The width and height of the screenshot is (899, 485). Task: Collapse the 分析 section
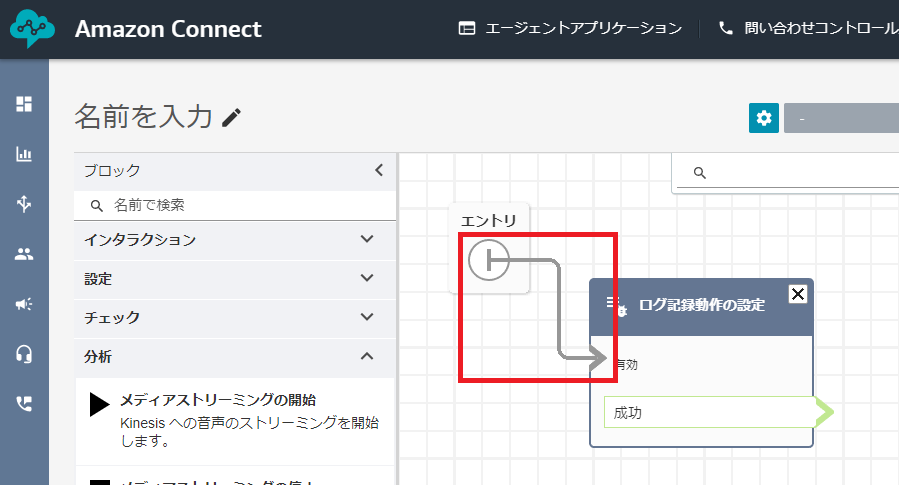coord(235,357)
